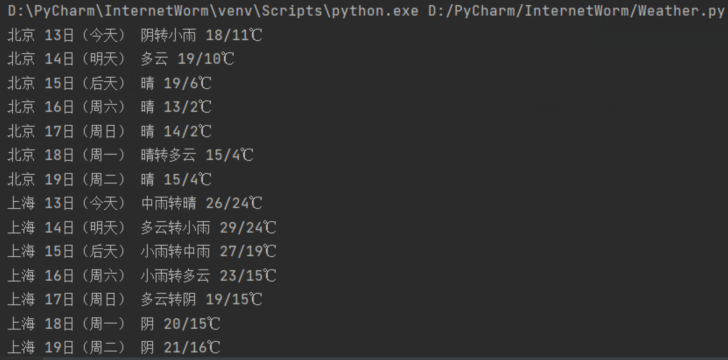Click the 上海 13日（今天） 中雨转晴 line
The height and width of the screenshot is (360, 728).
135,203
